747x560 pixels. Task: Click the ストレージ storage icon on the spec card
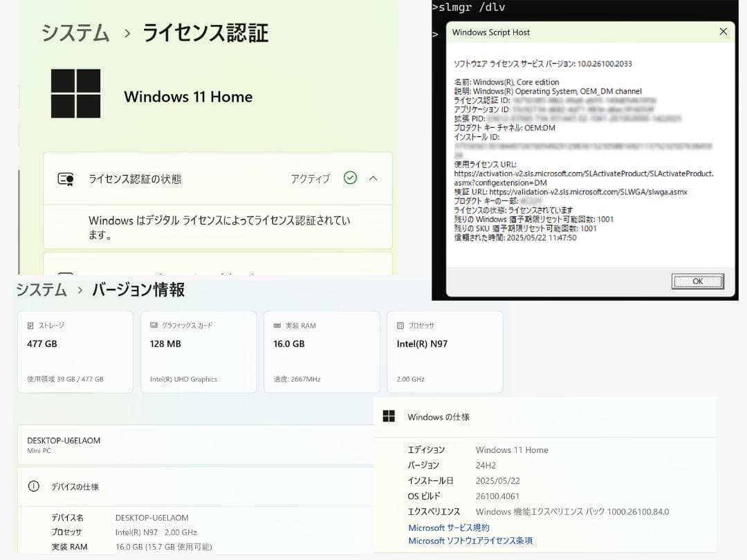click(30, 325)
